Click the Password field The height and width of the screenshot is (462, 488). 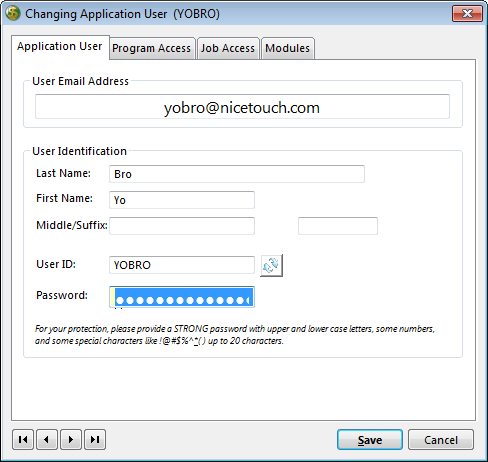point(182,297)
